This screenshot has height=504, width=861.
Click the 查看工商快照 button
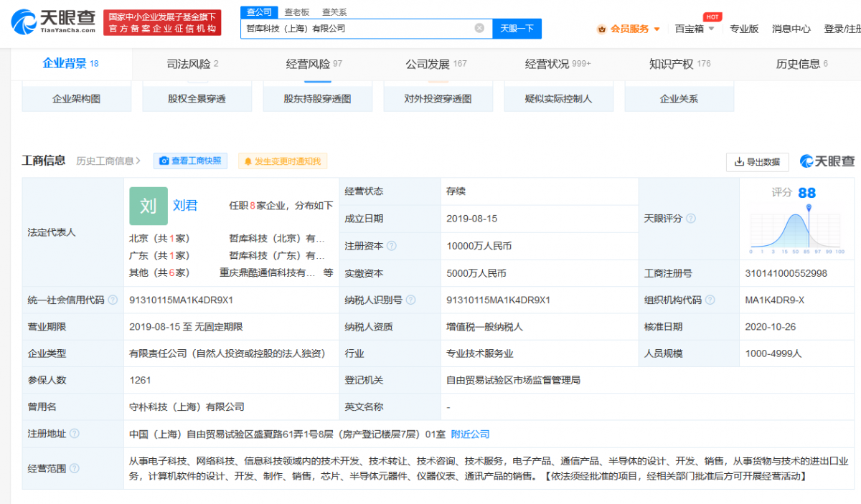190,161
